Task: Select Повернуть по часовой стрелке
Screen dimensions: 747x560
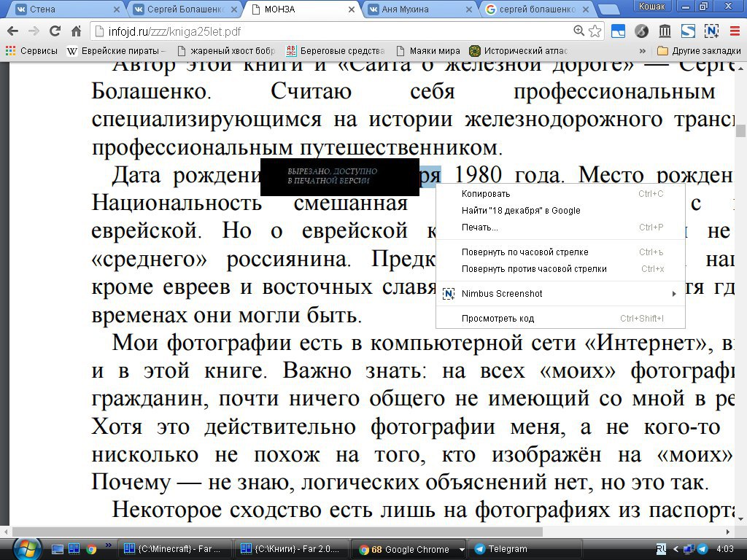Action: tap(560, 252)
